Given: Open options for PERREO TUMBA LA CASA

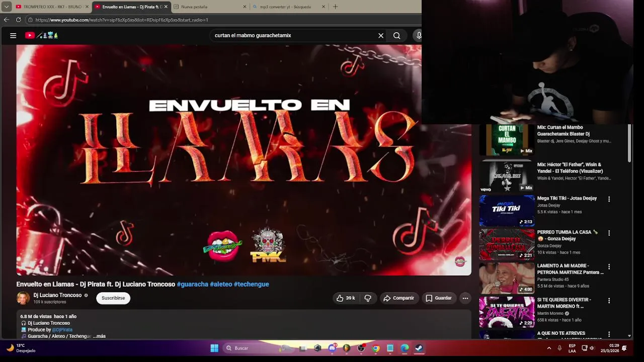Looking at the screenshot, I should coord(609,233).
